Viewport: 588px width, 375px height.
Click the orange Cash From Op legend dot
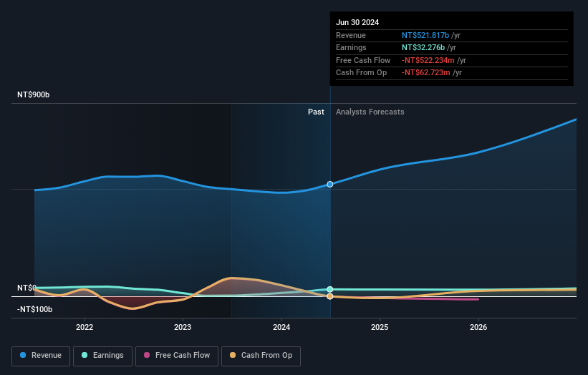pos(233,355)
